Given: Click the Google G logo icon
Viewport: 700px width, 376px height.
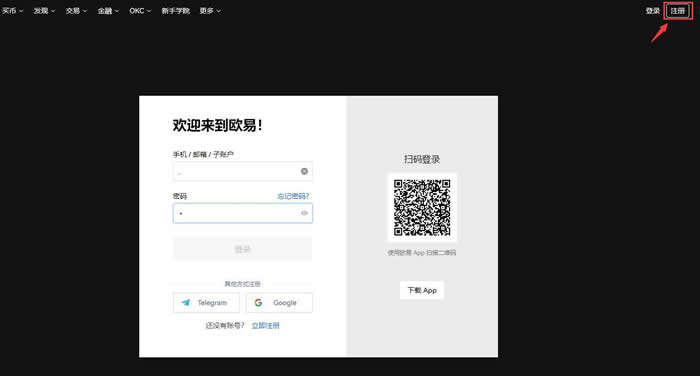Looking at the screenshot, I should tap(258, 303).
